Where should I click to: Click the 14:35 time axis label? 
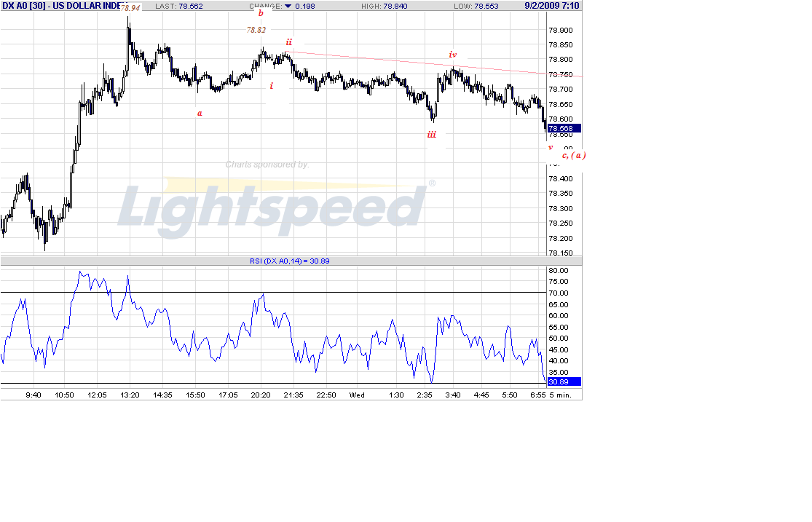[x=162, y=395]
